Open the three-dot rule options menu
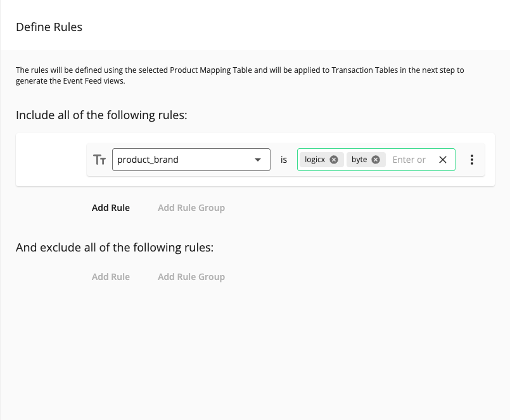The height and width of the screenshot is (420, 510). point(472,160)
